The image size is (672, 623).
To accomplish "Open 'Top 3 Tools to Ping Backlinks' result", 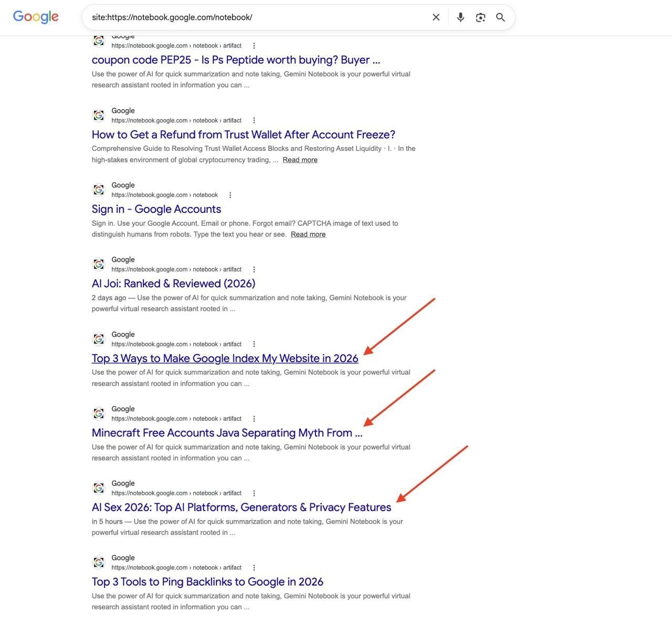I will pyautogui.click(x=207, y=582).
